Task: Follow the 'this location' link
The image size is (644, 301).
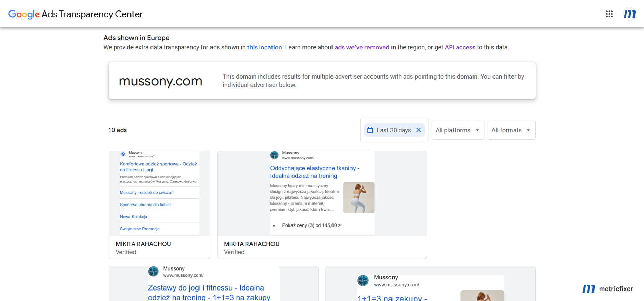Action: coord(264,47)
